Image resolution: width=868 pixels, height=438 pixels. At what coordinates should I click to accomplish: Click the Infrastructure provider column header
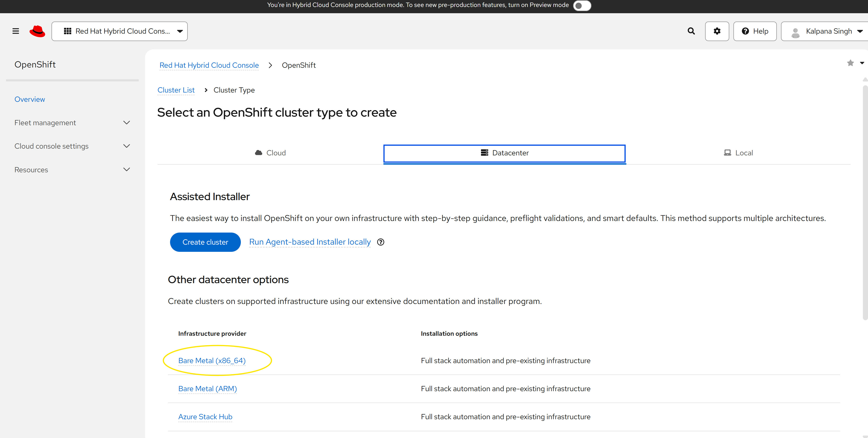coord(212,334)
